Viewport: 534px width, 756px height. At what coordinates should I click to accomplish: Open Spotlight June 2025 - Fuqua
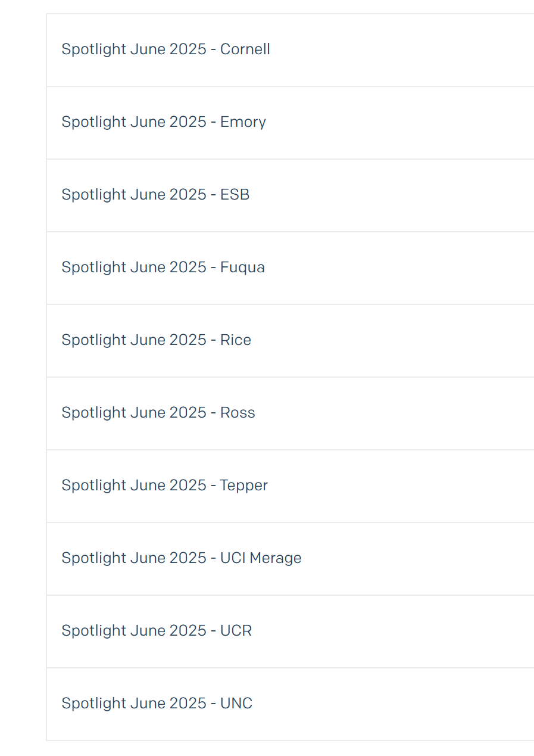[163, 267]
